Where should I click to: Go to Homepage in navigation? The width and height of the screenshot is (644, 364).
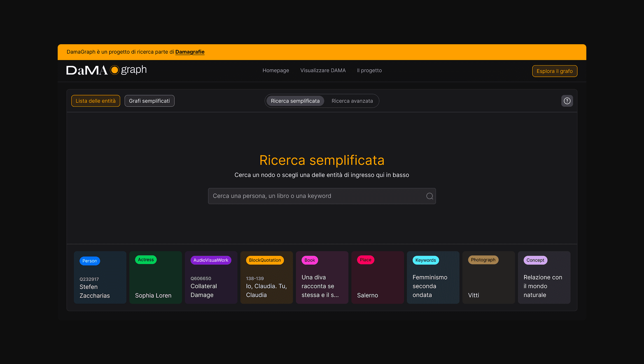(x=276, y=71)
